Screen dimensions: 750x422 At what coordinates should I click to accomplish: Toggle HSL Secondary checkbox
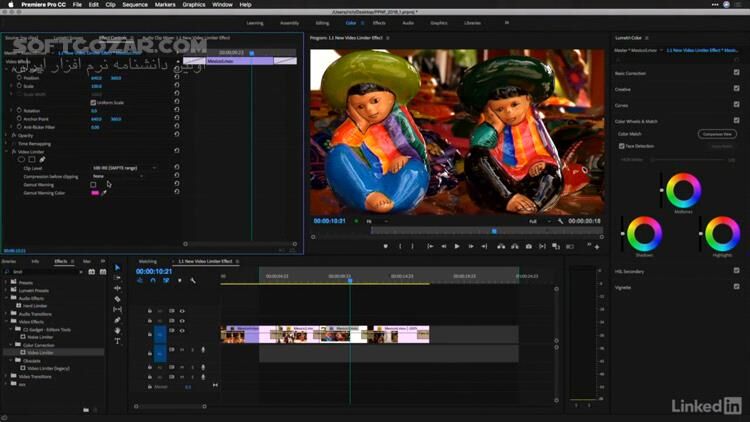[736, 271]
